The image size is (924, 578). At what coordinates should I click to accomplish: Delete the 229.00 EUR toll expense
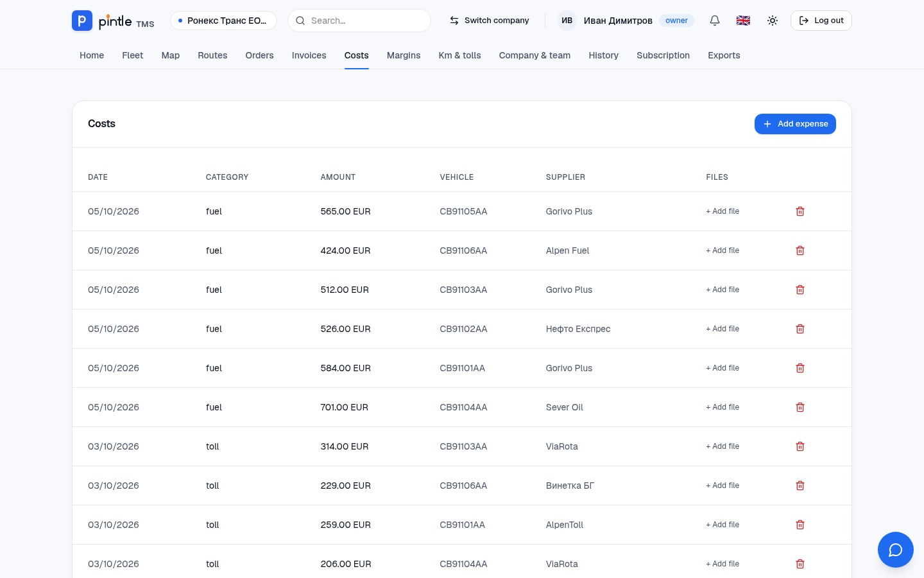pos(800,486)
